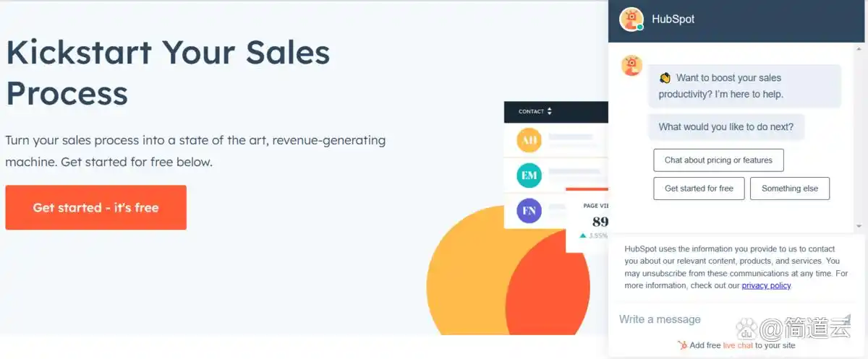The image size is (868, 359).
Task: Click the page views stat card
Action: [x=587, y=220]
